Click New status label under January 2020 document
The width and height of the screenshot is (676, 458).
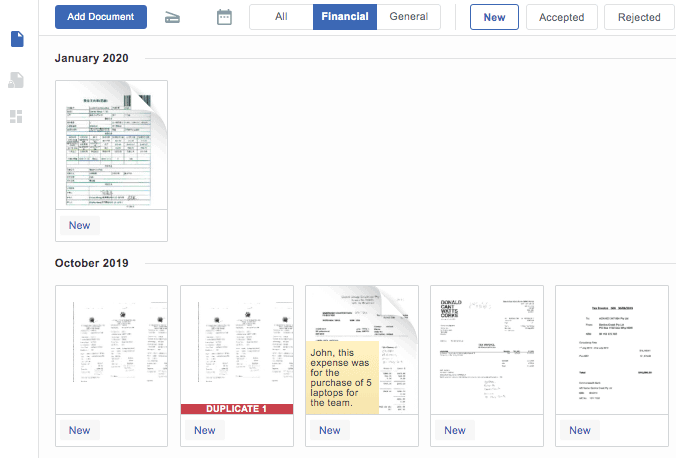pos(79,225)
